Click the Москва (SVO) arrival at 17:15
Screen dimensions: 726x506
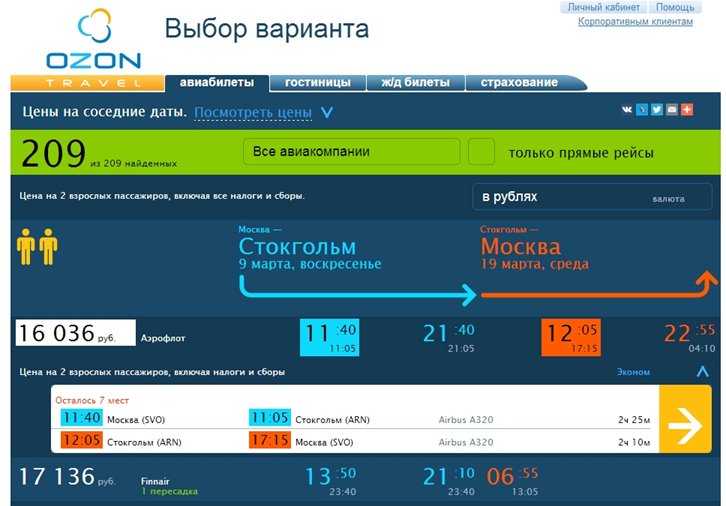click(324, 442)
